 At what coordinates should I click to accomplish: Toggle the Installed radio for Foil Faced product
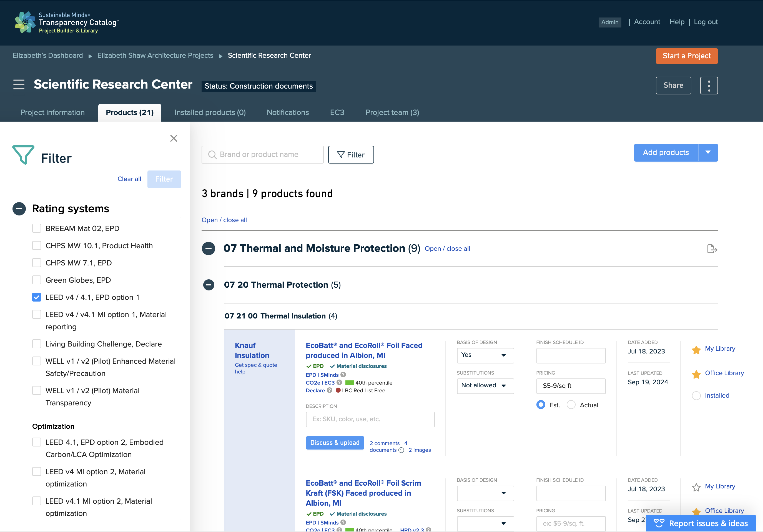[696, 395]
